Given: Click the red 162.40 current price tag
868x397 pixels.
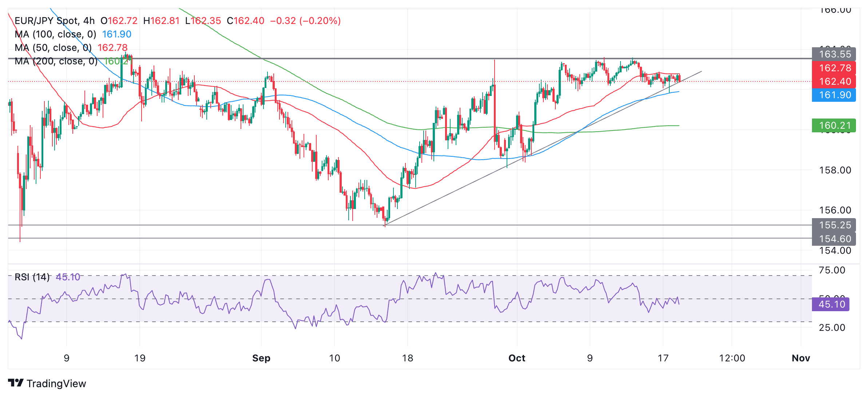Looking at the screenshot, I should 834,81.
